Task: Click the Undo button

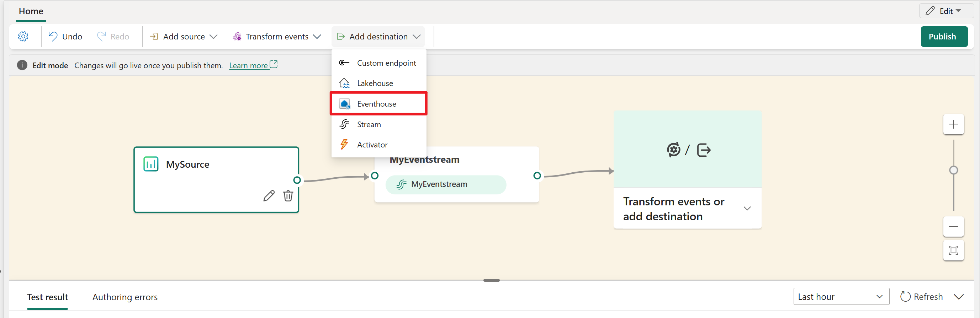Action: point(65,37)
